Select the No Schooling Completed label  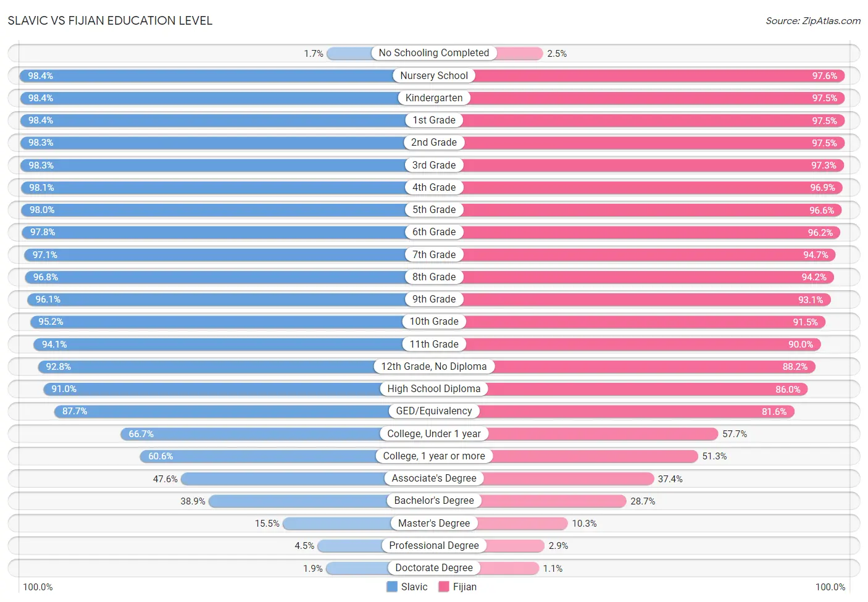click(x=434, y=53)
